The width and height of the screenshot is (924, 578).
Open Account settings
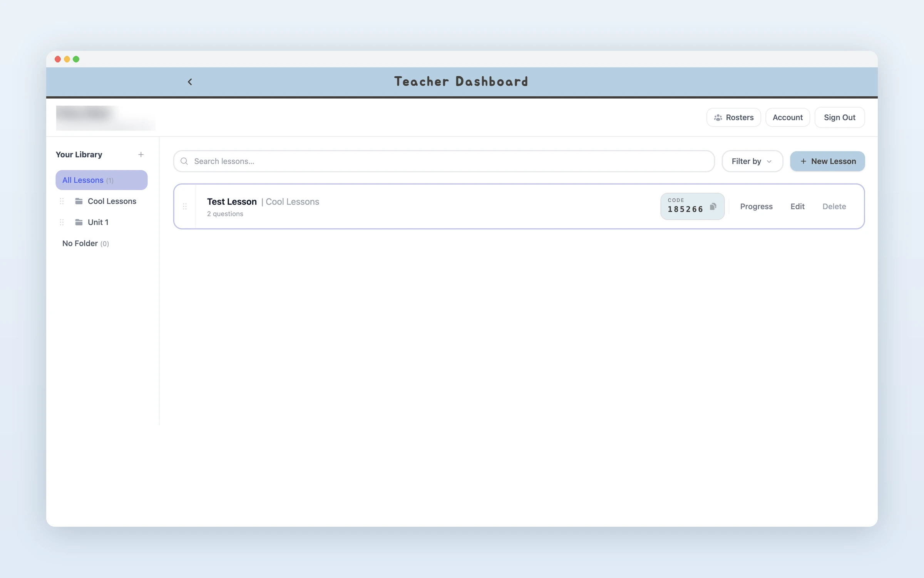pyautogui.click(x=788, y=118)
